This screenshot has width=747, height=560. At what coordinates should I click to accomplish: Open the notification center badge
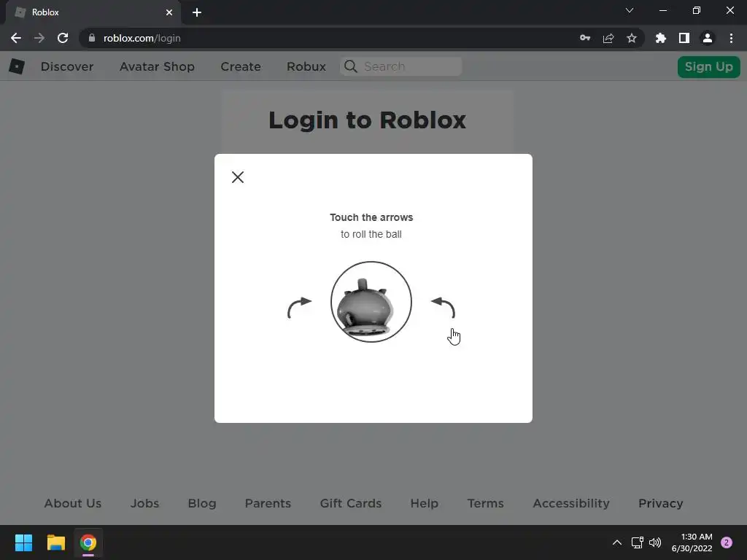coord(727,542)
